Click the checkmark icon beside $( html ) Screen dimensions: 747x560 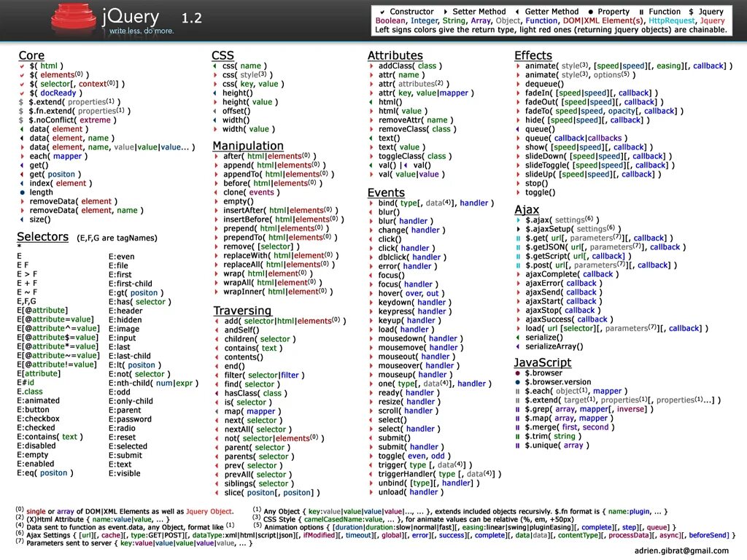(22, 66)
